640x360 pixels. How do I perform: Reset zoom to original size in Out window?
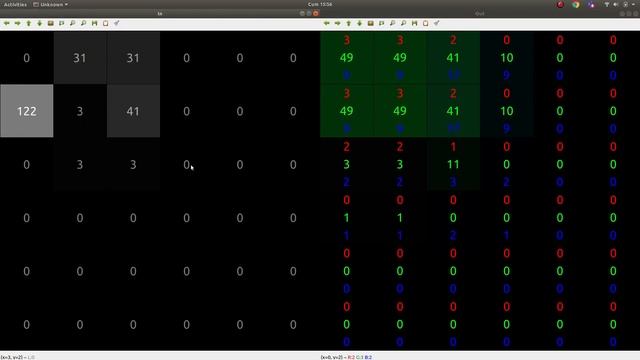(371, 23)
